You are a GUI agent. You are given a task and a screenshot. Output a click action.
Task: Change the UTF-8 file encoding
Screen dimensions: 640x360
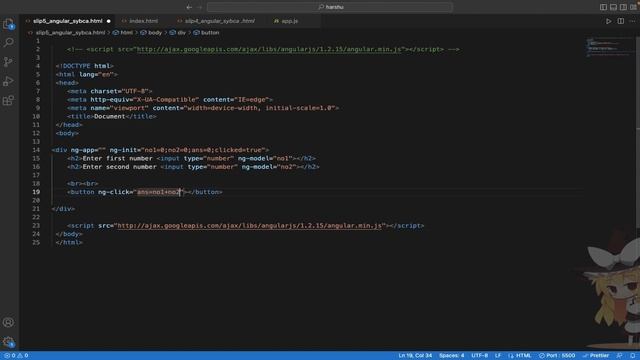coord(480,356)
